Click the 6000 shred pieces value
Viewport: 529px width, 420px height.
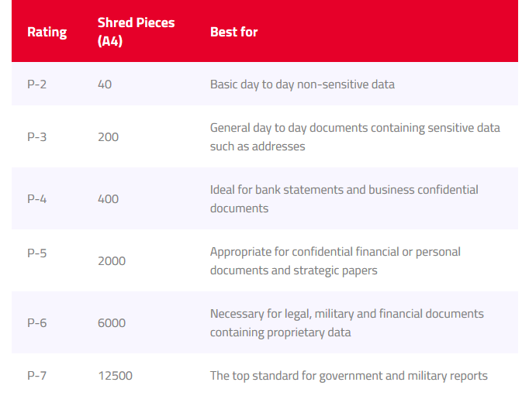point(112,323)
